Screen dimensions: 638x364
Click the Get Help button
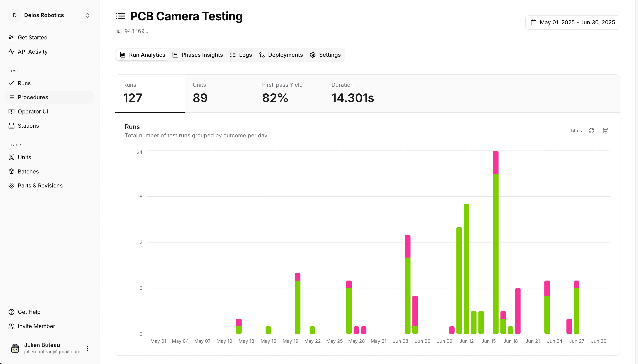pyautogui.click(x=29, y=312)
